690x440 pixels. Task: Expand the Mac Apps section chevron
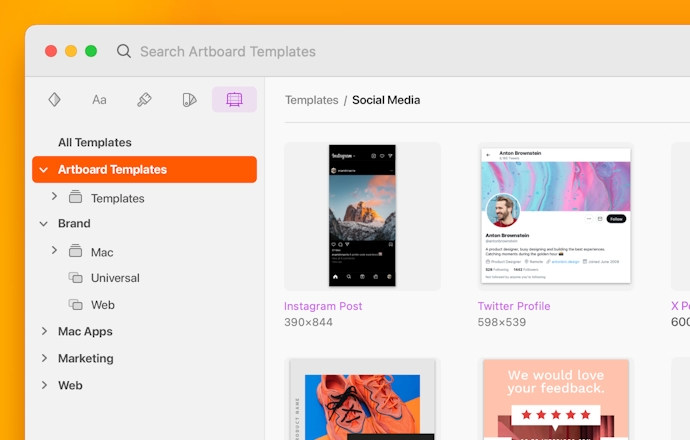(44, 331)
